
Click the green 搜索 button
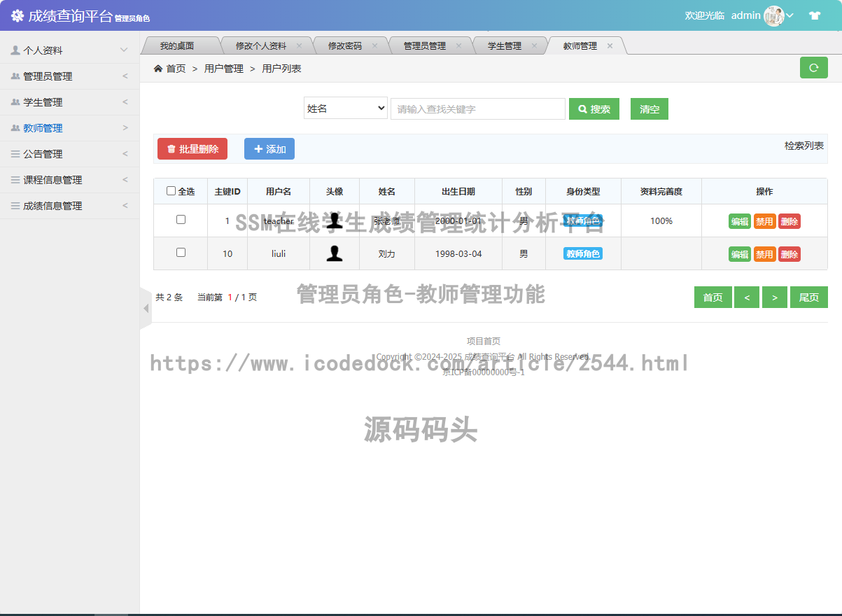[594, 109]
